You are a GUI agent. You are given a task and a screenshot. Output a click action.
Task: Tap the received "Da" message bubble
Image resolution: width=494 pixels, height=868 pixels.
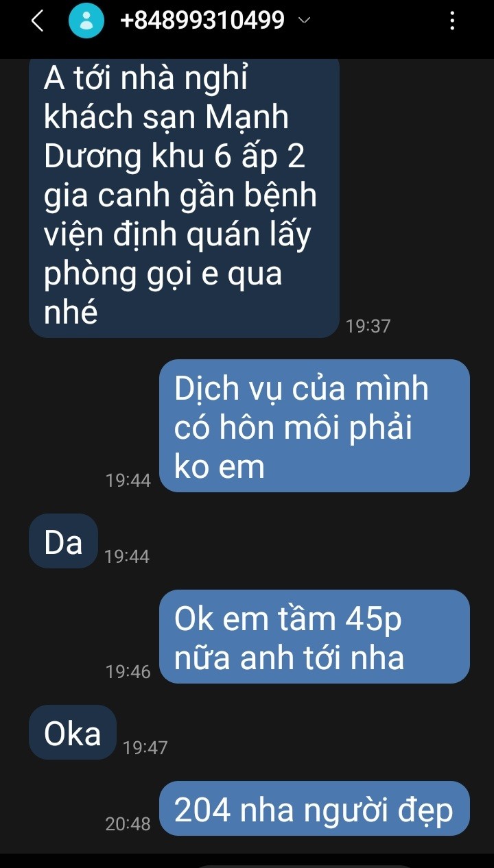pyautogui.click(x=63, y=542)
